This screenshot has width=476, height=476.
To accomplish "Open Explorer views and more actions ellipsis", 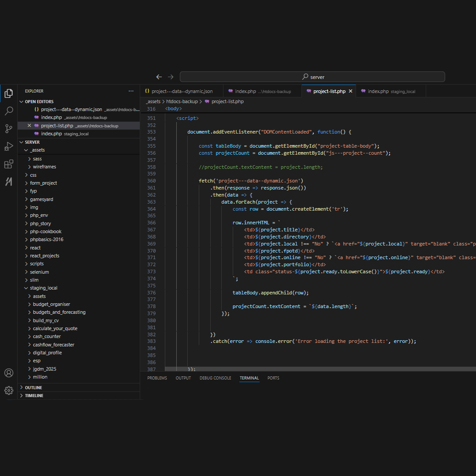I will coord(131,91).
